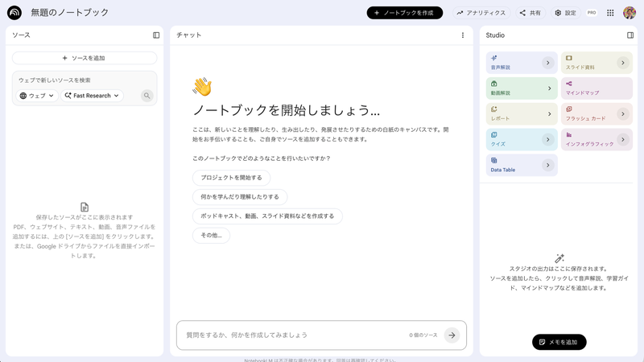This screenshot has height=362, width=644.
Task: Click the NotebookLM logo icon
Action: point(14,13)
